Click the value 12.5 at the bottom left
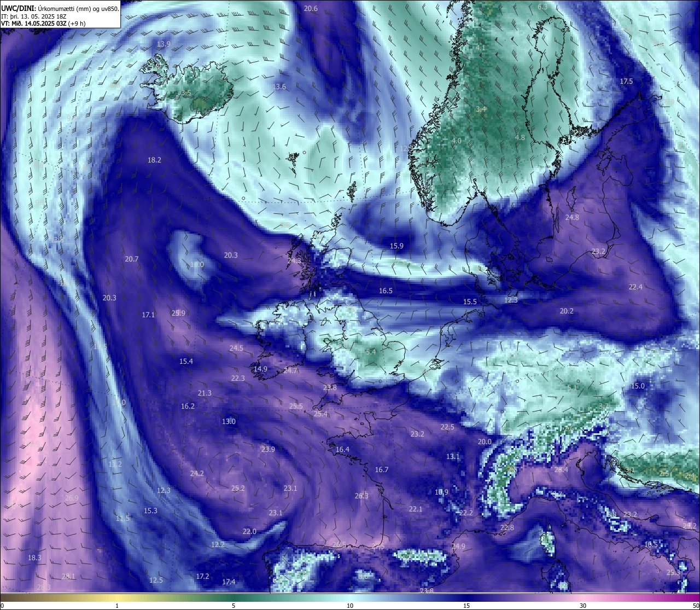Screen dimensions: 700x610 pyautogui.click(x=156, y=580)
